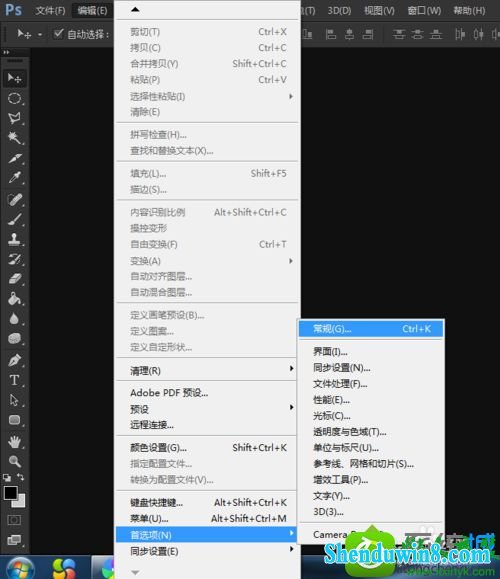Choose 光标(C)... preferences
Viewport: 500px width, 579px height.
[371, 416]
